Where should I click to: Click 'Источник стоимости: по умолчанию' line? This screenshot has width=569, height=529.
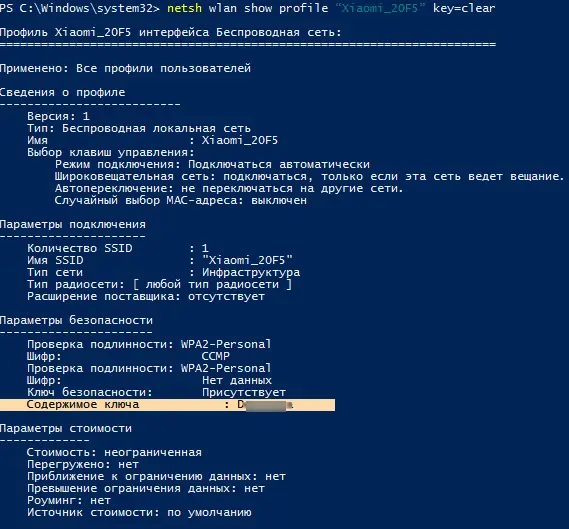139,513
